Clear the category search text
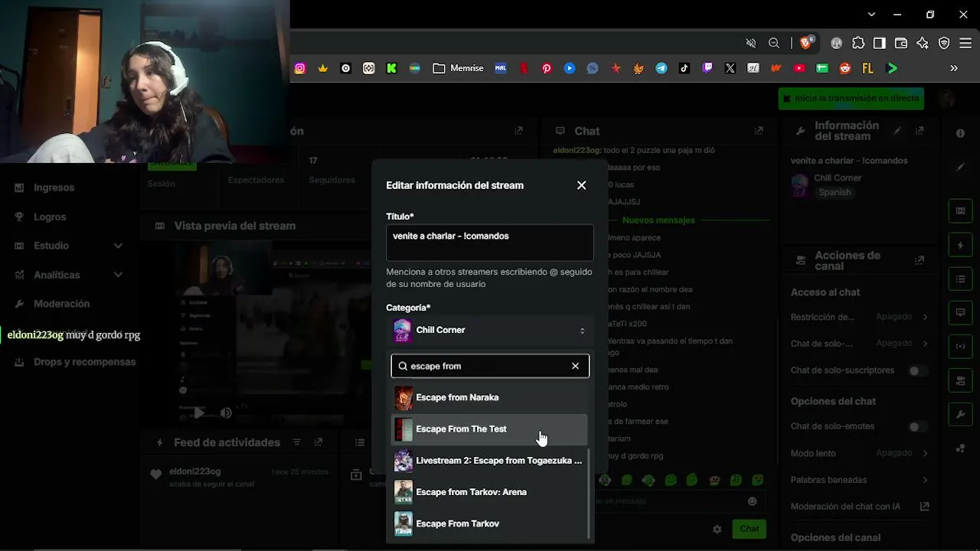The height and width of the screenshot is (551, 980). pos(575,366)
